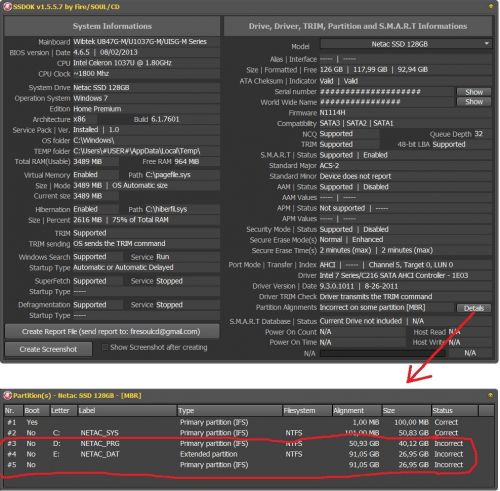Click the System Informations panel header
500x491 pixels.
(112, 26)
